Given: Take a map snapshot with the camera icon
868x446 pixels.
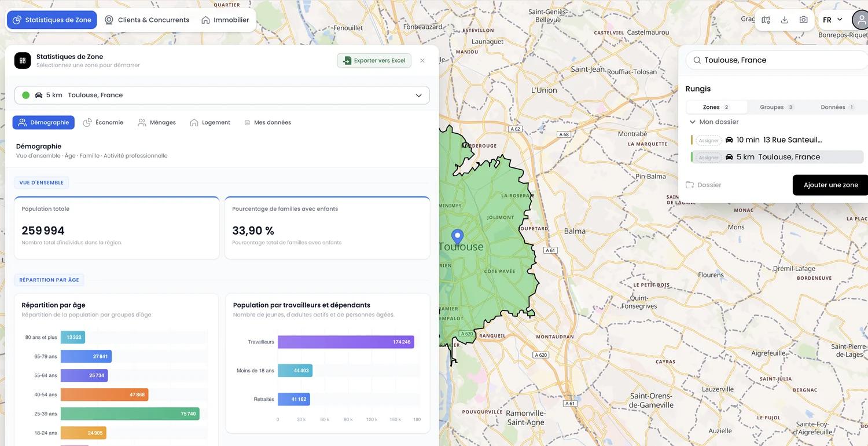Looking at the screenshot, I should (x=804, y=20).
